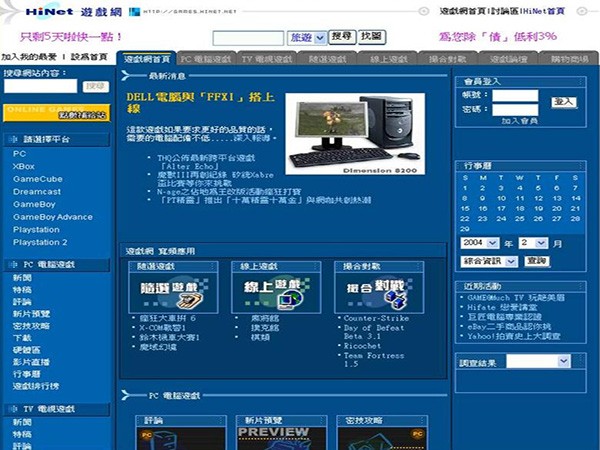The width and height of the screenshot is (600, 450).
Task: Open 影片直播 in PC sidebar
Action: (31, 362)
